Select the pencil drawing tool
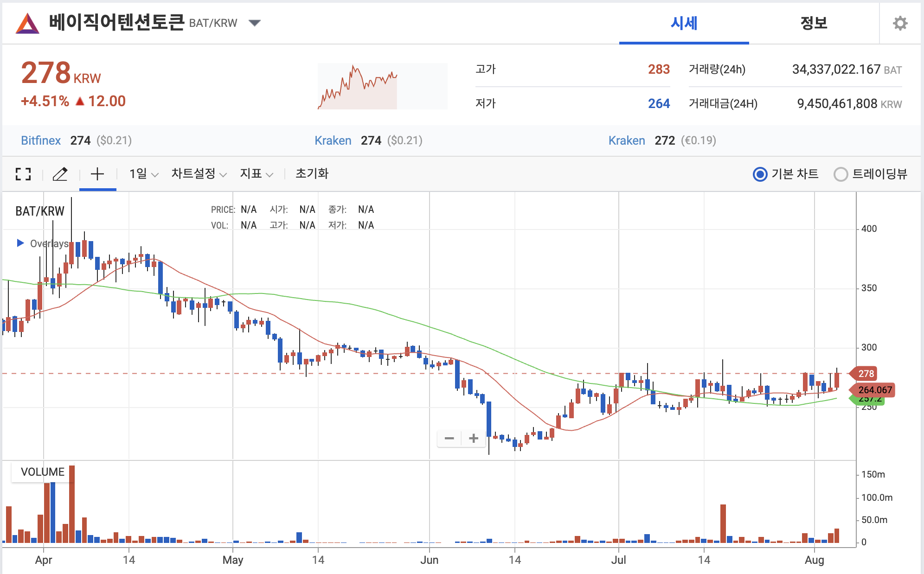This screenshot has height=574, width=924. 60,174
